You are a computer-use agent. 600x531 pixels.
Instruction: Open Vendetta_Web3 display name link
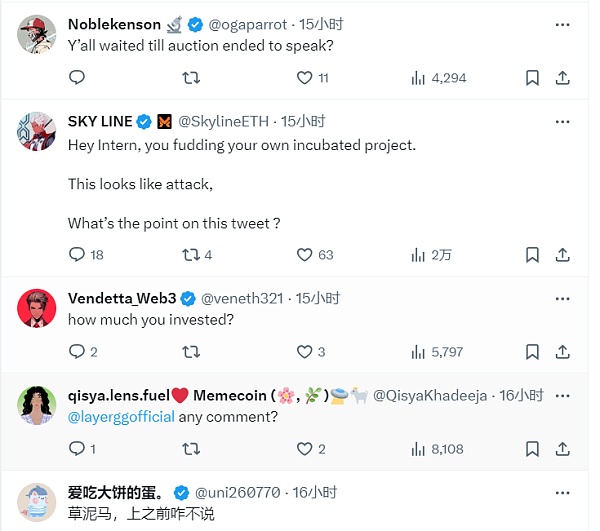[x=122, y=298]
